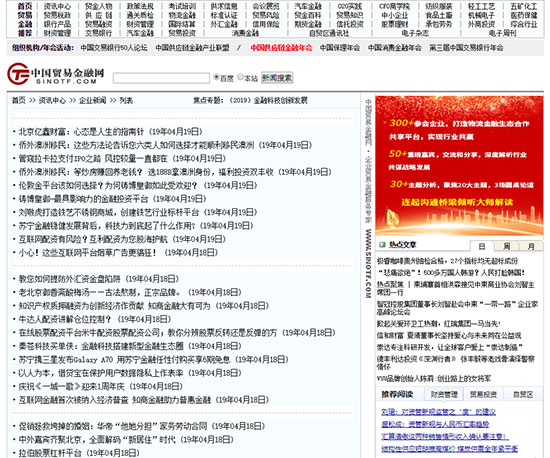
Task: Switch hot articles to the 月 tab
Action: 531,246
